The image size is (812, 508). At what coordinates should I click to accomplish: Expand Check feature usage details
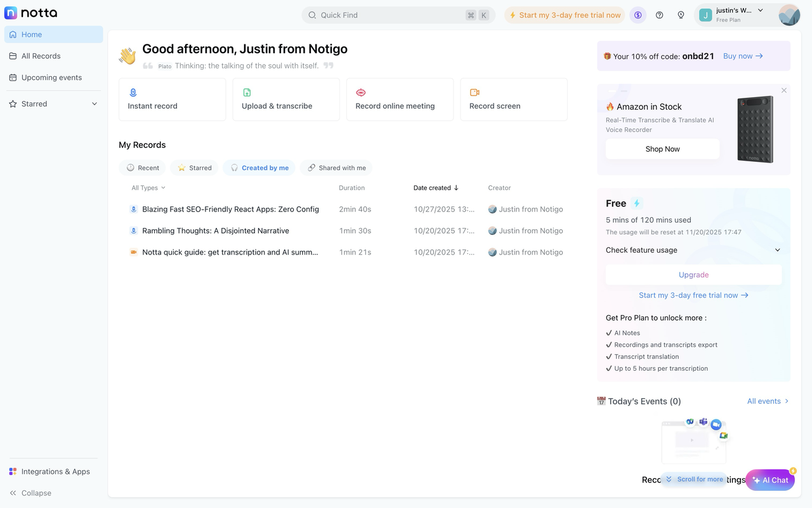coord(641,250)
